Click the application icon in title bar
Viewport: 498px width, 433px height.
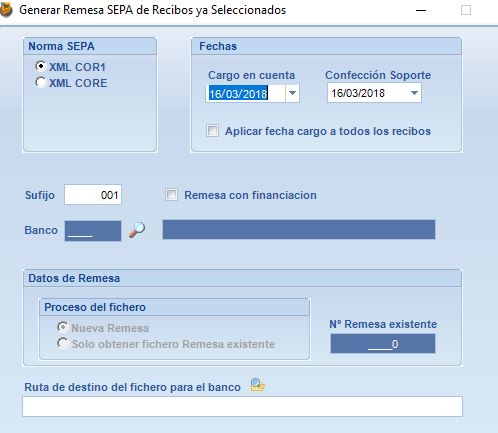coord(6,10)
